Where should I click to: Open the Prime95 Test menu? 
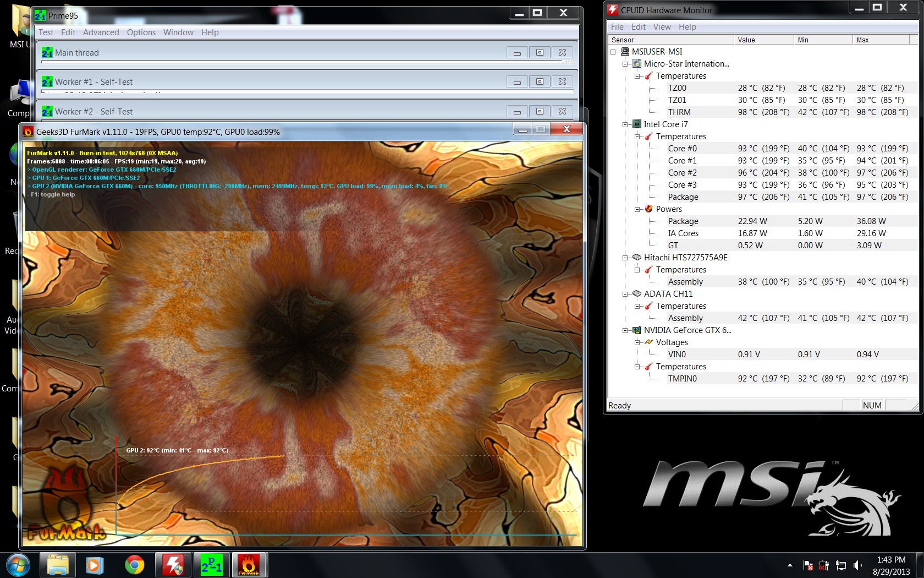click(46, 32)
